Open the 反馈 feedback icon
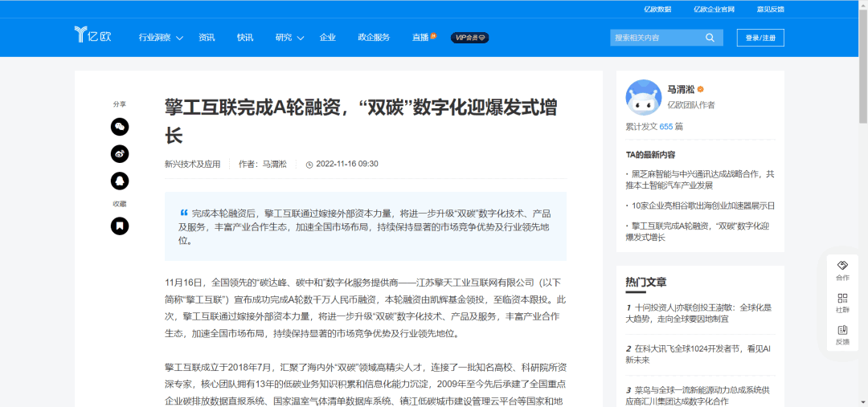Image resolution: width=868 pixels, height=407 pixels. point(842,335)
